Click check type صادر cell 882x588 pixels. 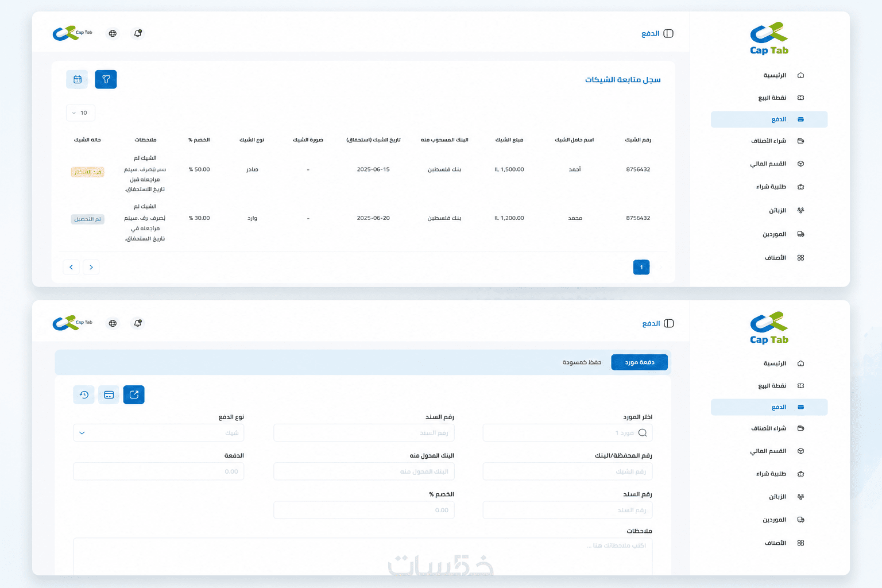252,169
